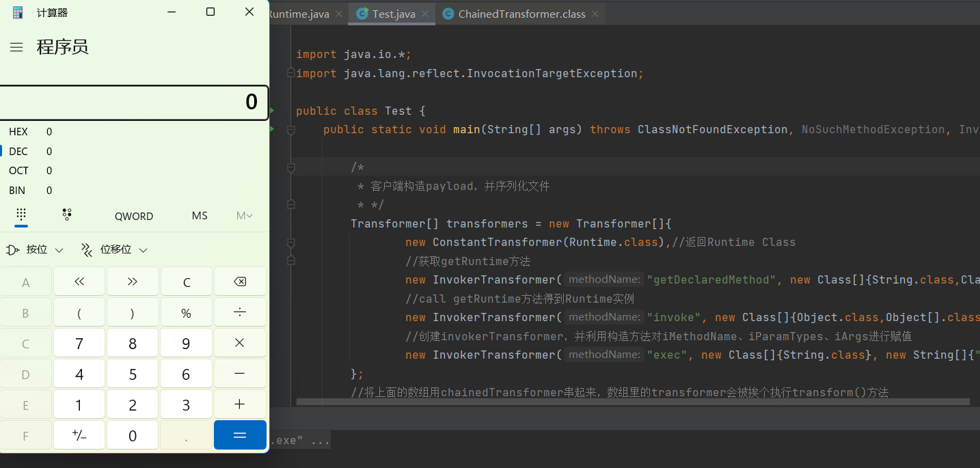Click the close parenthesis key

(133, 312)
